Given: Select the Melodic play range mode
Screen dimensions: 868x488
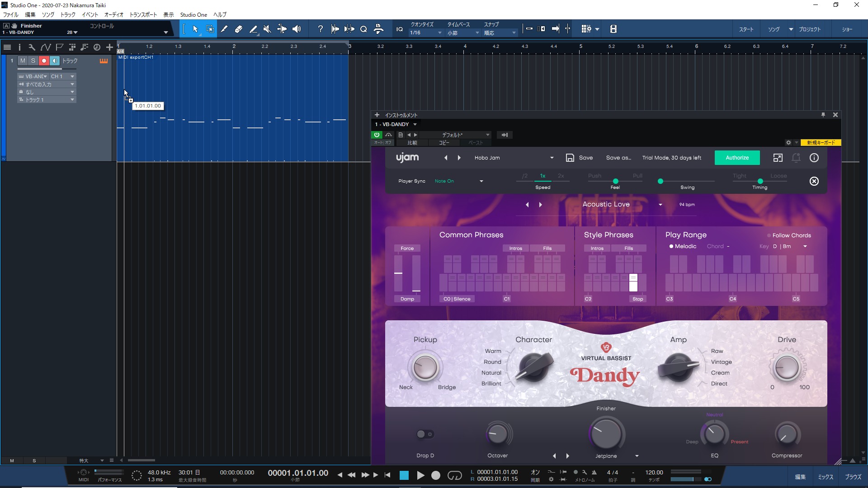Looking at the screenshot, I should click(683, 246).
